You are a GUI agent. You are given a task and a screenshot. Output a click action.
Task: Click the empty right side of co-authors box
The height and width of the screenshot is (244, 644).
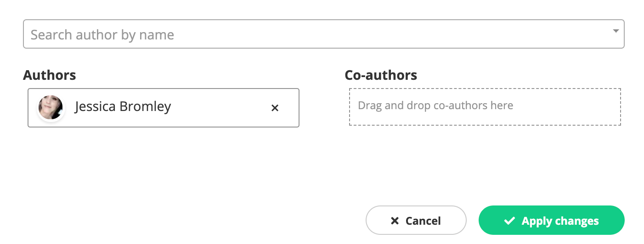coord(567,107)
